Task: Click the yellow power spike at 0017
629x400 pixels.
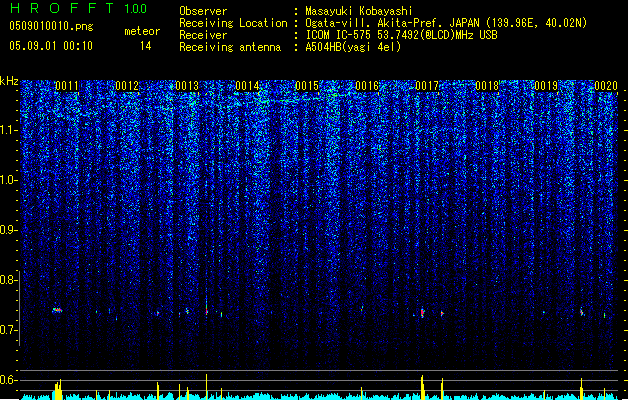Action: [x=422, y=387]
